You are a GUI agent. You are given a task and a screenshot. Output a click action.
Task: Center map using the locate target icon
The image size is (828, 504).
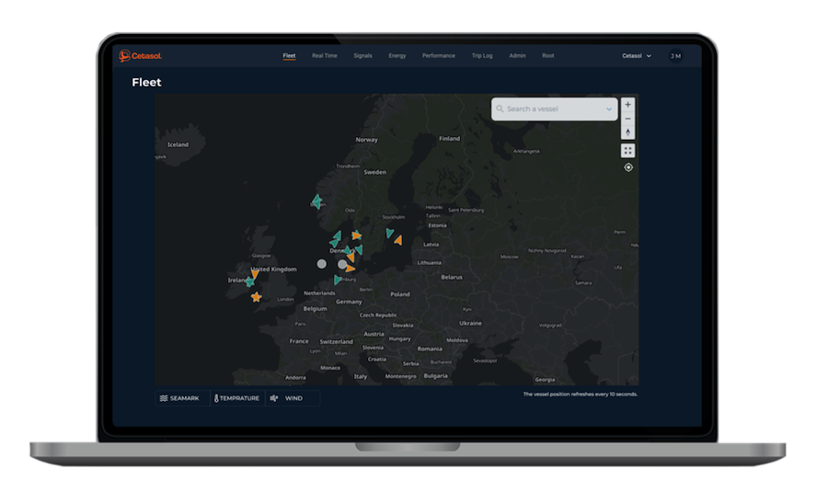(628, 167)
